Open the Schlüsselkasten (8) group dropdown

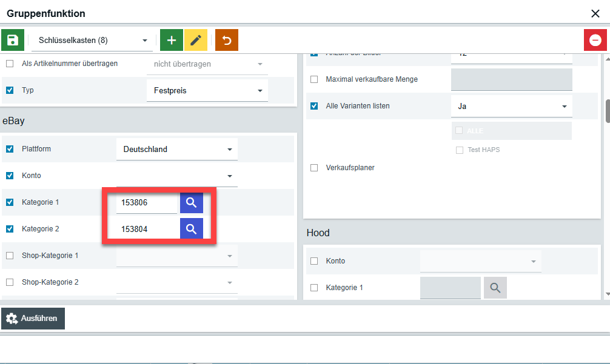92,41
